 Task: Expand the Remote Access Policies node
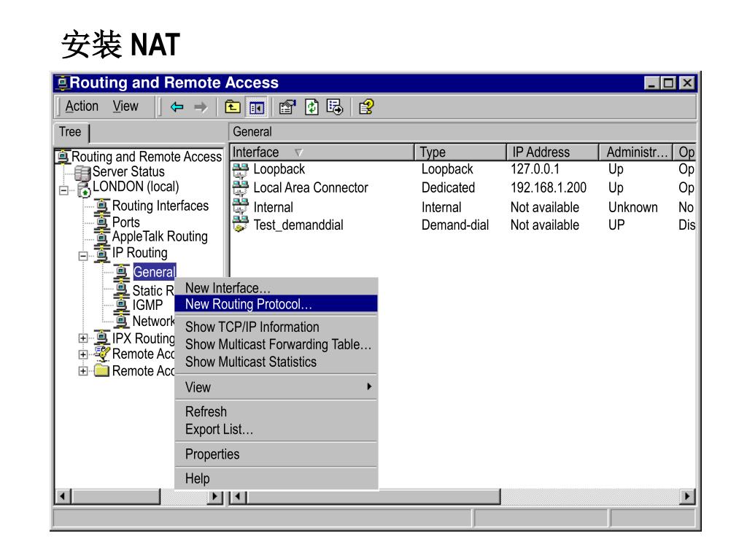point(83,355)
